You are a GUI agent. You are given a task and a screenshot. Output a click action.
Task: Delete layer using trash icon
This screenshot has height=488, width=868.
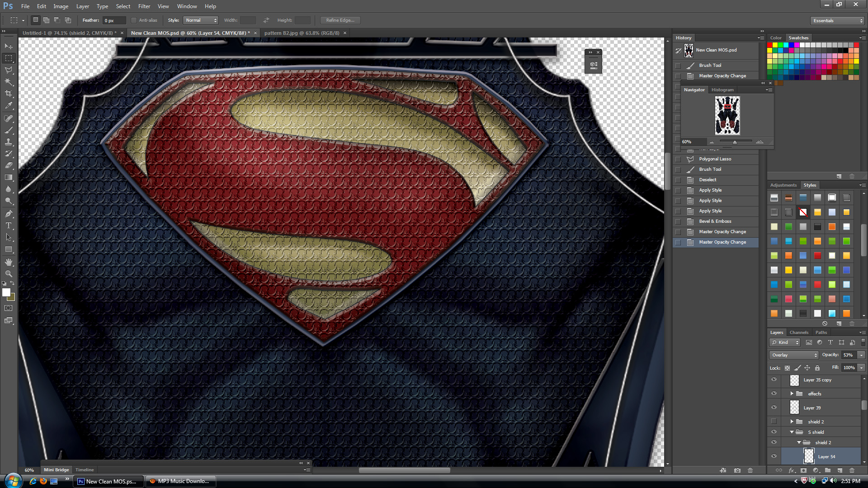point(852,470)
